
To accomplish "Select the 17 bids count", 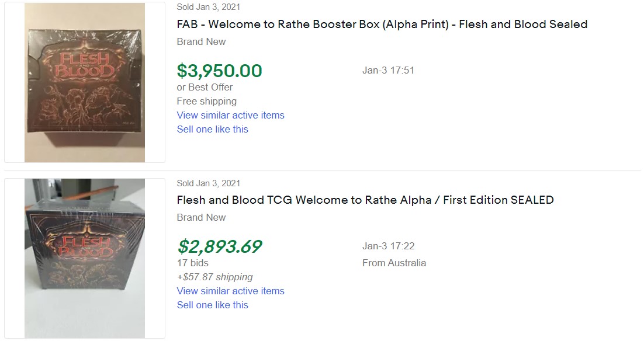I will [x=192, y=263].
